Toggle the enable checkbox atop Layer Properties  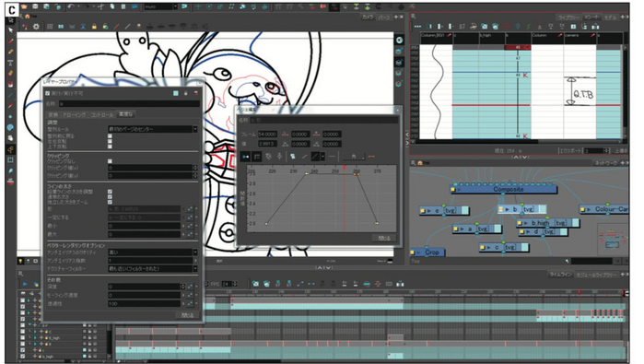coord(47,93)
